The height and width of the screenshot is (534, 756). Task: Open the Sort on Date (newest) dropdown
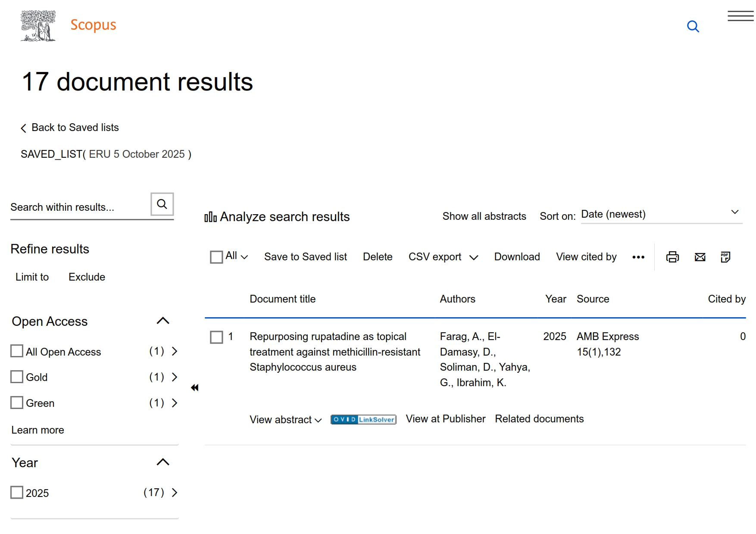coord(661,214)
